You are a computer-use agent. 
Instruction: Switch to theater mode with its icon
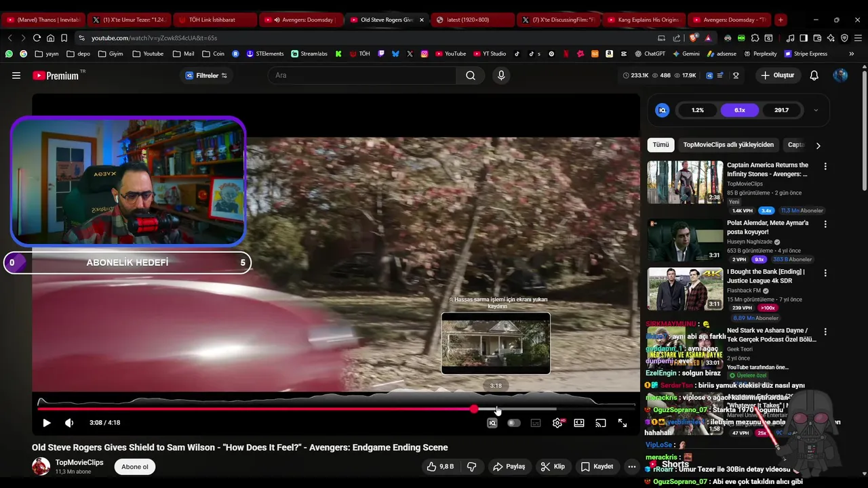(x=579, y=423)
